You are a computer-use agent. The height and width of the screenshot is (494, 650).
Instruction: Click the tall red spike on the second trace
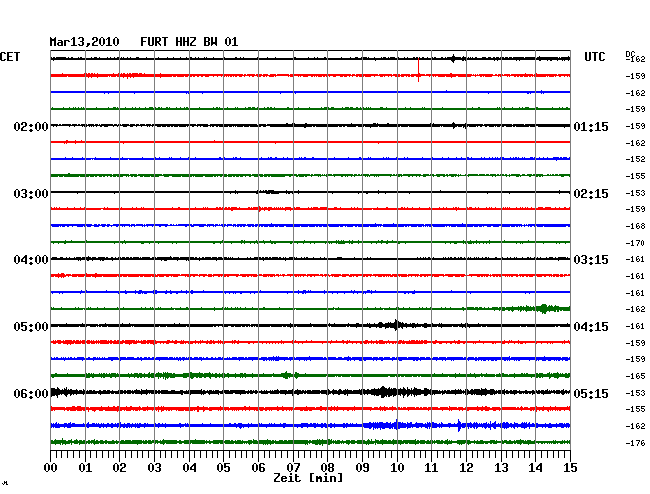[419, 70]
